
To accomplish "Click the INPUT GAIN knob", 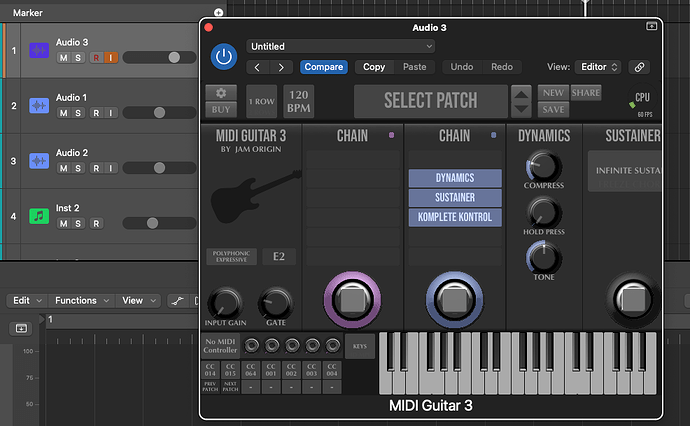I will pos(225,304).
